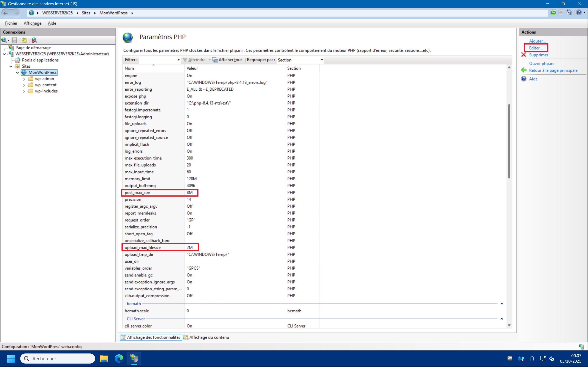588x367 pixels.
Task: Click the Save icon in the Connexions toolbar
Action: click(14, 40)
